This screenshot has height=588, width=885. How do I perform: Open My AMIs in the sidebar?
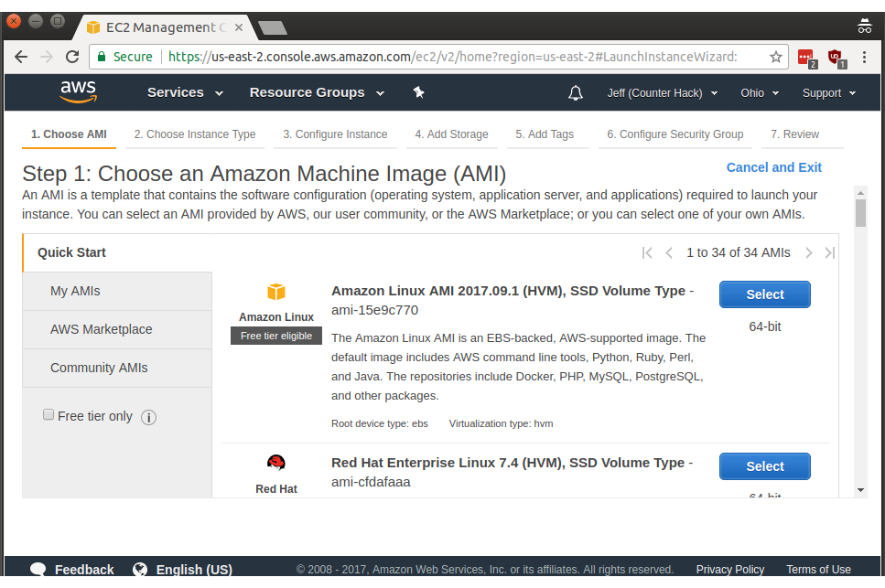point(117,291)
